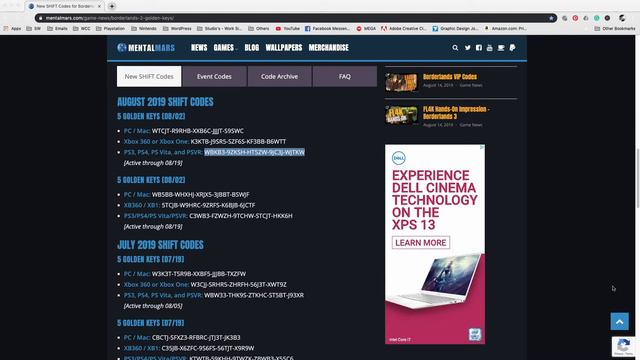Open the Amazon.com bookmark
Image resolution: width=640 pixels, height=360 pixels.
(506, 29)
